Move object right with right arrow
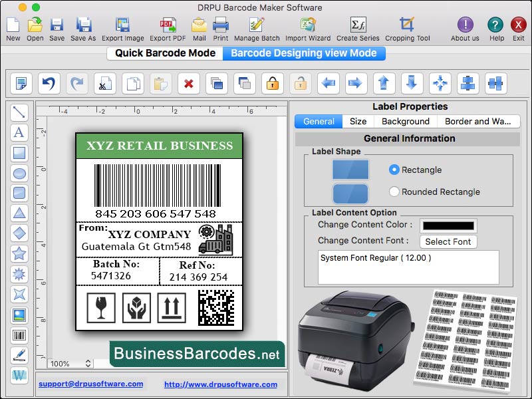 click(x=356, y=83)
